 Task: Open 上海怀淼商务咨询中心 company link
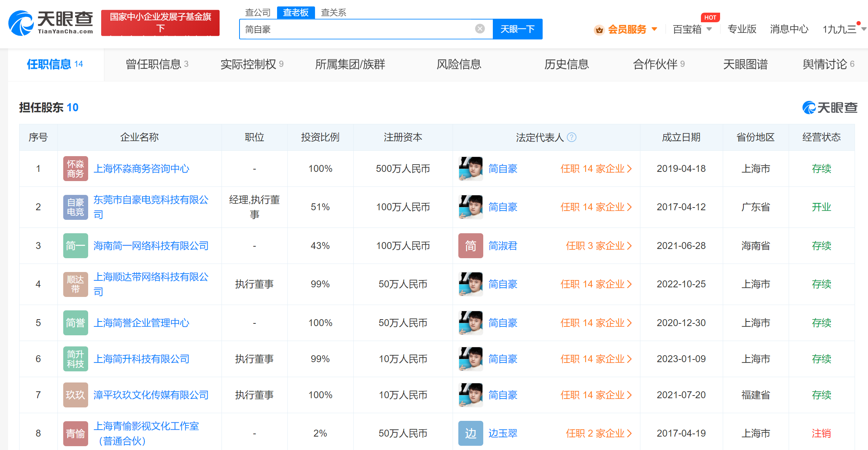[141, 169]
